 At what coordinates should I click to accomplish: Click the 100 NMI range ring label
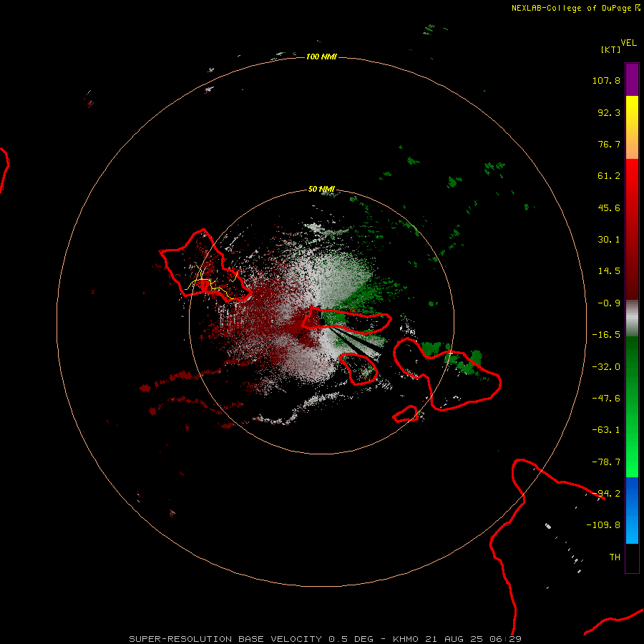click(x=321, y=57)
